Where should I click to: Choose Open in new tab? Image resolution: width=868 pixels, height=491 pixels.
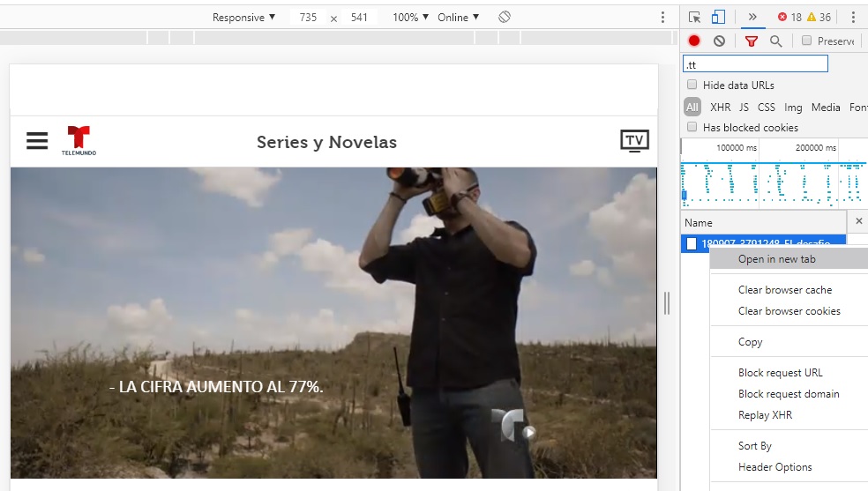tap(789, 259)
